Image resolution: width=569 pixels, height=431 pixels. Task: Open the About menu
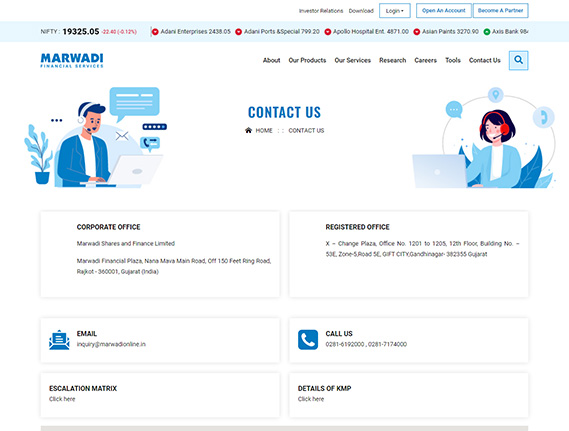tap(271, 60)
